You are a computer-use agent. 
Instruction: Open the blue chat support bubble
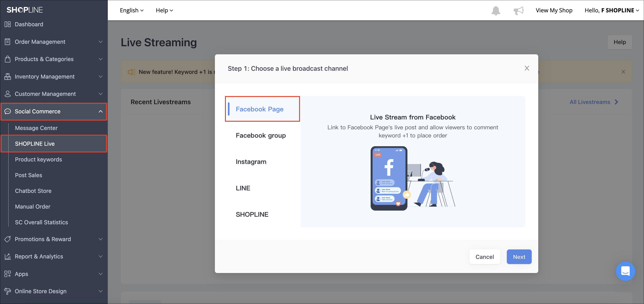click(x=625, y=271)
